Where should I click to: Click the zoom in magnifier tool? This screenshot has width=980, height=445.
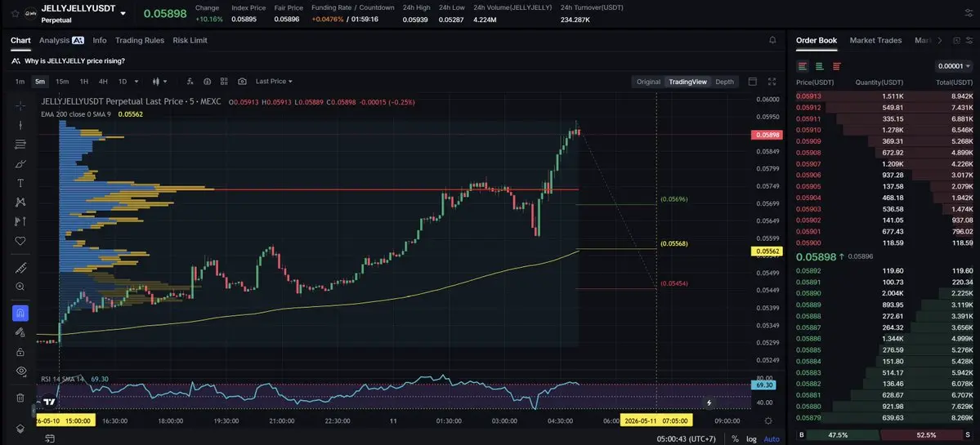click(x=20, y=287)
